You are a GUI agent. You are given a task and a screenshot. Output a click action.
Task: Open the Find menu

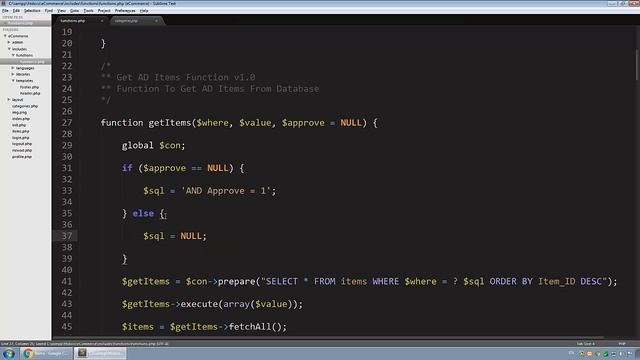pos(49,11)
